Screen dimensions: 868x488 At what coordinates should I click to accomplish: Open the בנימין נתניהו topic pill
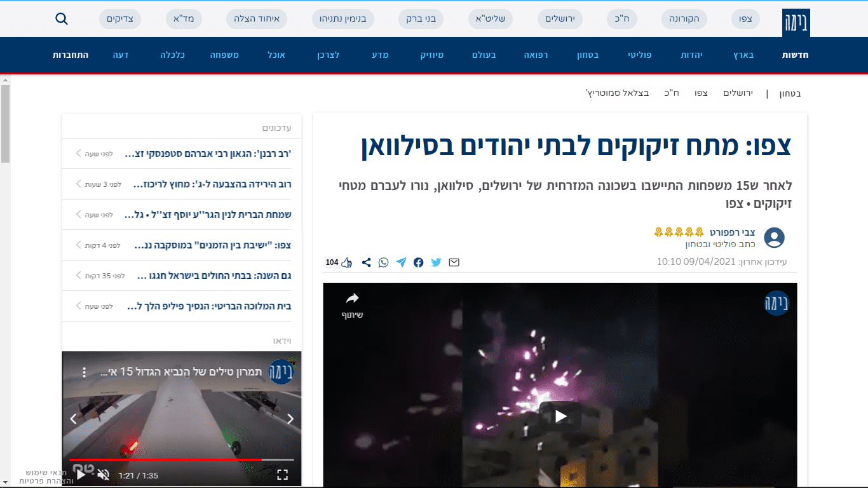click(343, 19)
